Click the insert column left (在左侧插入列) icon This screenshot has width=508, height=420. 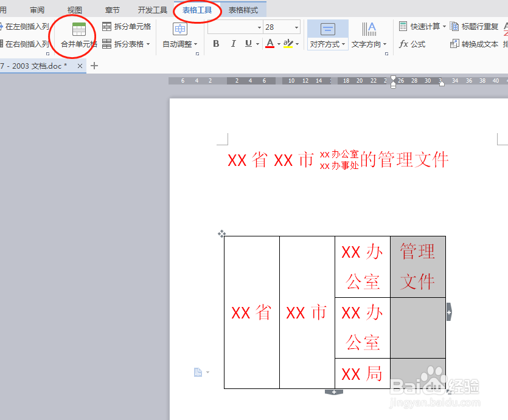pos(27,26)
